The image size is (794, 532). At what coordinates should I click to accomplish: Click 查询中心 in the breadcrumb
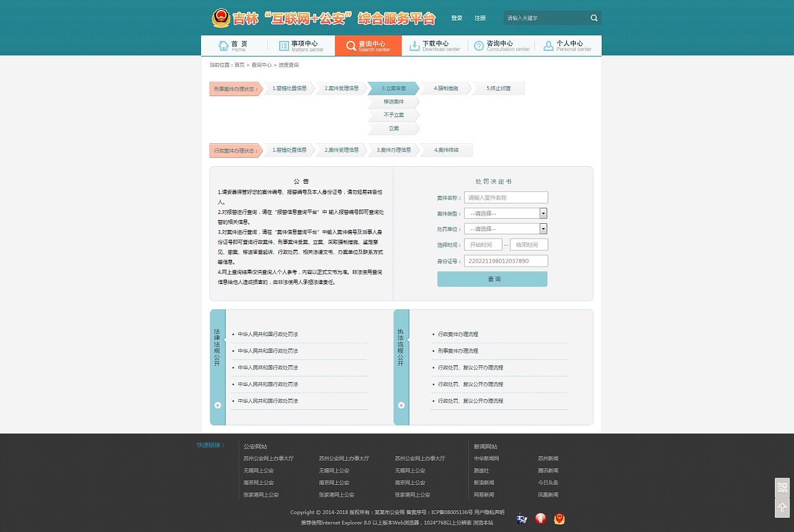click(x=261, y=65)
